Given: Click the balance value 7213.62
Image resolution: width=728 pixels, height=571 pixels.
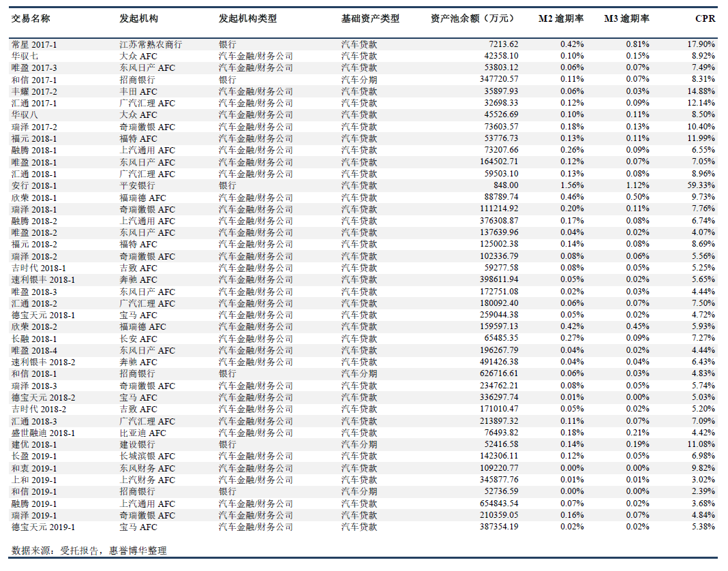Looking at the screenshot, I should pos(503,44).
